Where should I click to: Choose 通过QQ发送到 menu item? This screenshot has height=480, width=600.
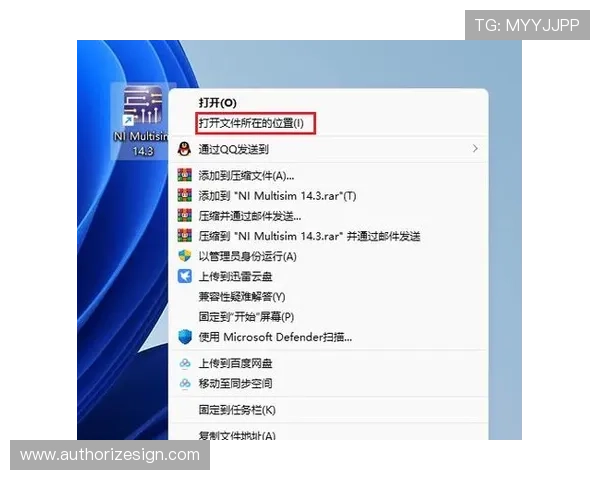point(328,149)
